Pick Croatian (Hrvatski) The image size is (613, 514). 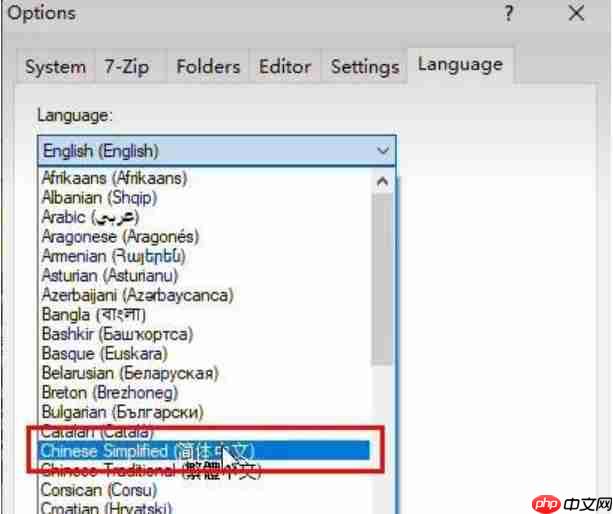point(205,507)
